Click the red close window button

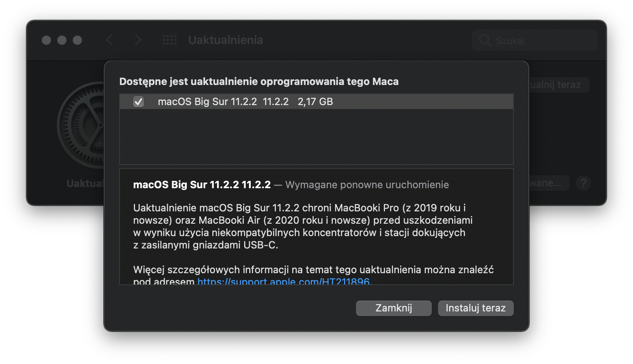click(46, 40)
